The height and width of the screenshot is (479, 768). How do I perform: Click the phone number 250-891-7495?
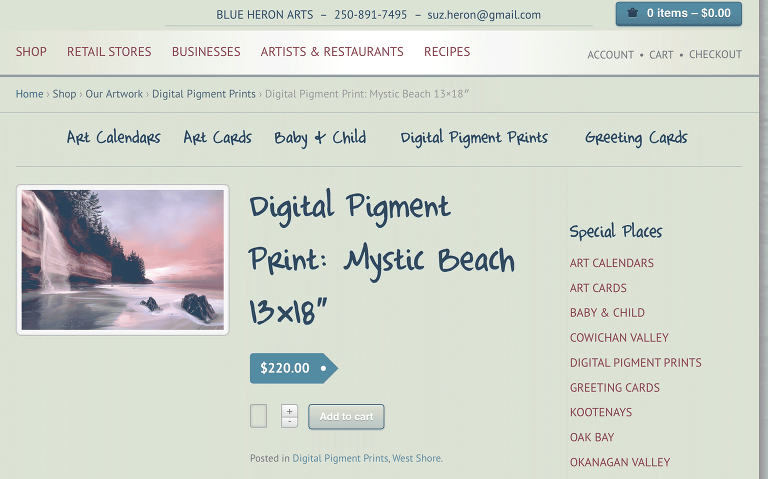click(x=371, y=15)
